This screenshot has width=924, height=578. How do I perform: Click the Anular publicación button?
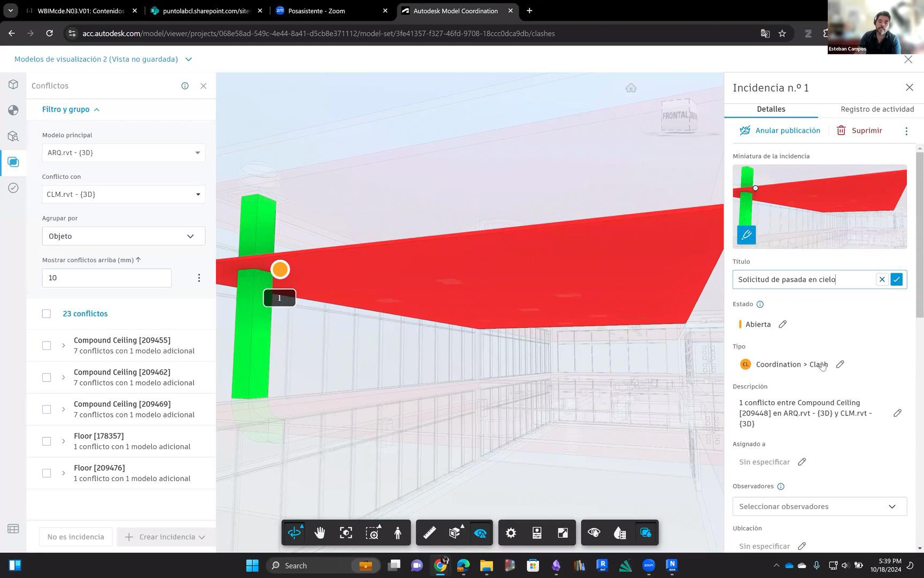[x=780, y=131]
